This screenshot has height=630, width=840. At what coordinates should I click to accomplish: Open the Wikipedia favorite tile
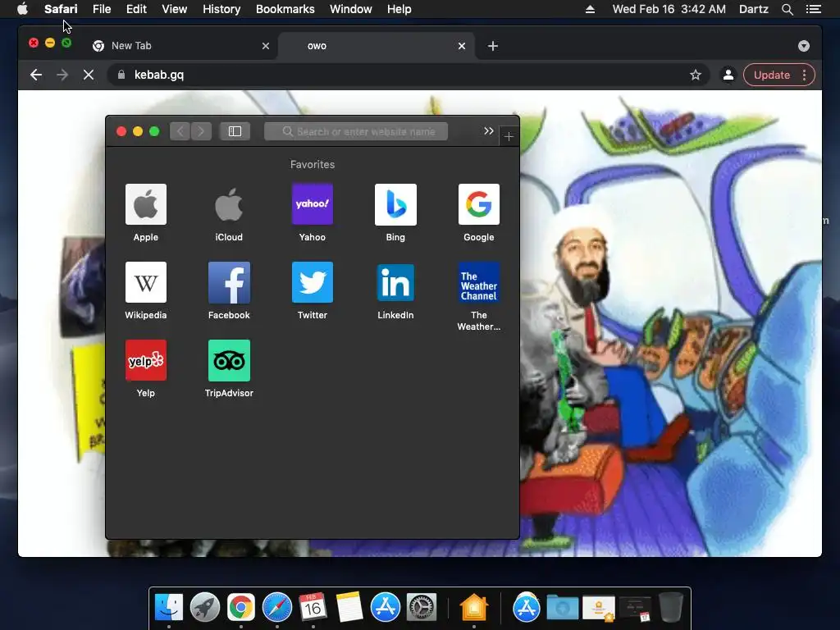[x=146, y=282]
